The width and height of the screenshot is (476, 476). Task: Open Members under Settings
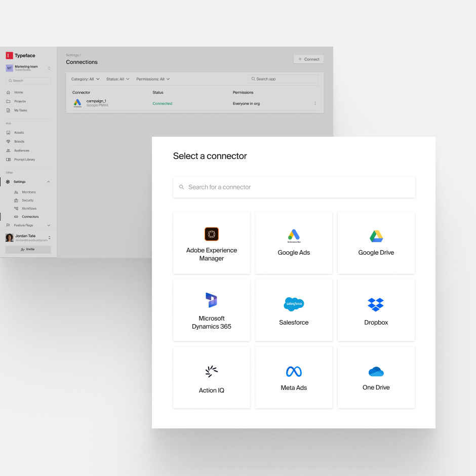coord(28,192)
